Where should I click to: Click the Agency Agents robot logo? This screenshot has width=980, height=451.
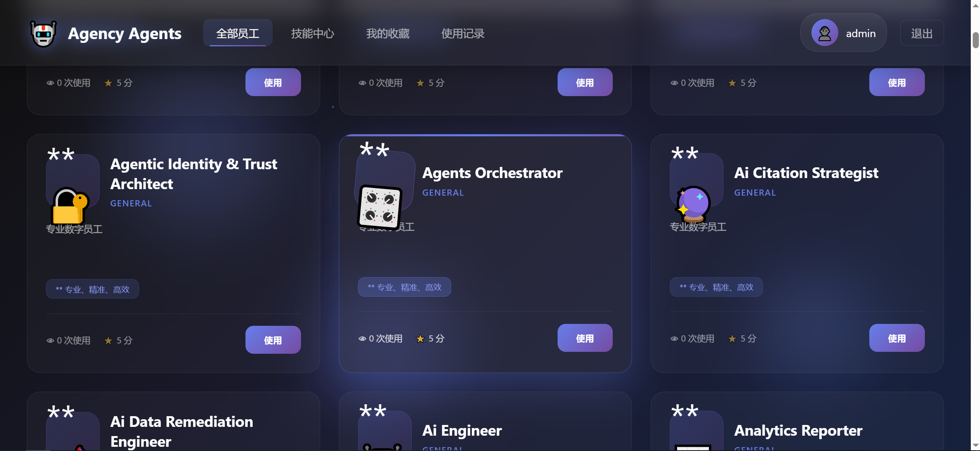coord(43,34)
